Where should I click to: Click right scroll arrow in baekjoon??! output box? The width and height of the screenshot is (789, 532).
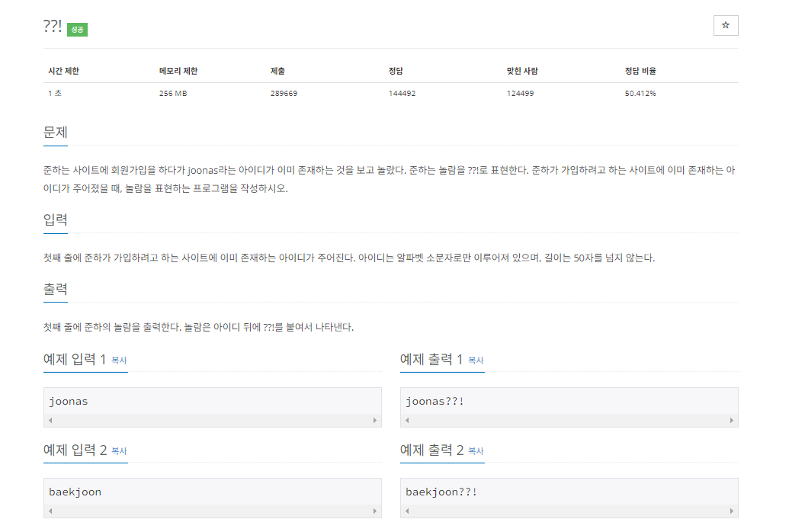click(x=732, y=511)
